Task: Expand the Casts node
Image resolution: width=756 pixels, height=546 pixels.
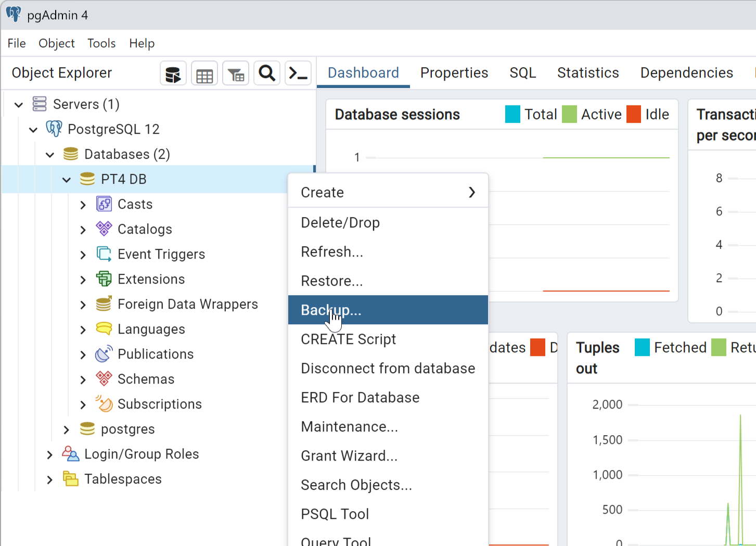Action: 83,205
